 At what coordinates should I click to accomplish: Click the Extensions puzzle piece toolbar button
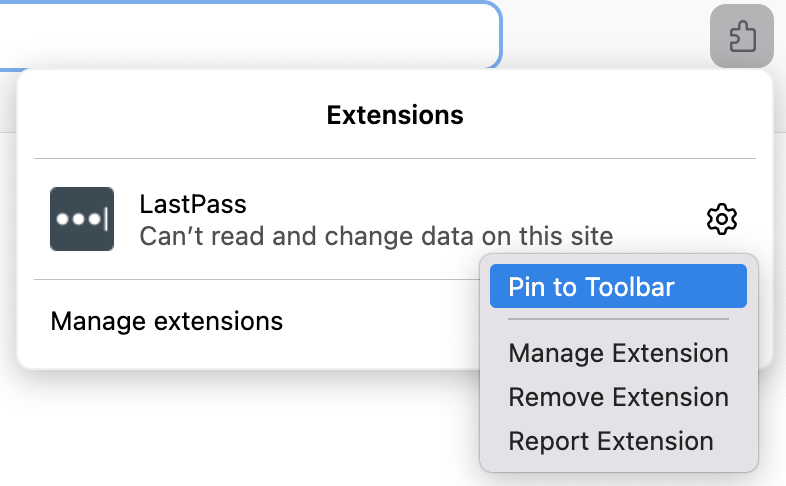point(741,38)
